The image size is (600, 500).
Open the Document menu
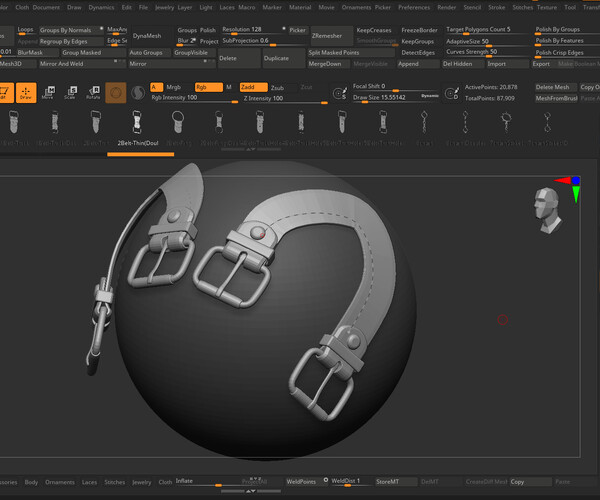point(46,7)
